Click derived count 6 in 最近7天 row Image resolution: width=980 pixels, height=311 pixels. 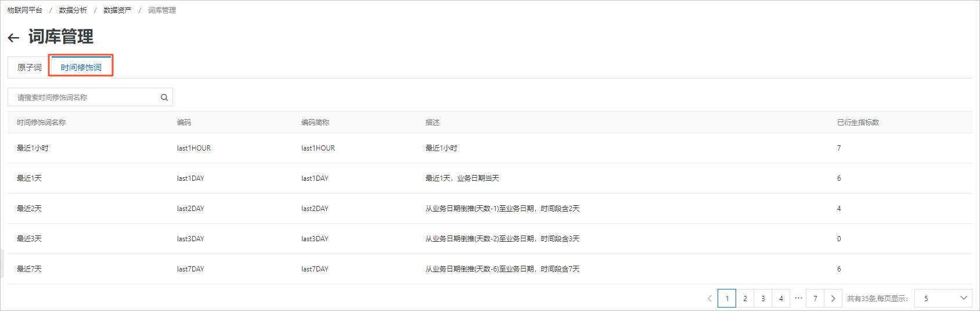(x=839, y=269)
